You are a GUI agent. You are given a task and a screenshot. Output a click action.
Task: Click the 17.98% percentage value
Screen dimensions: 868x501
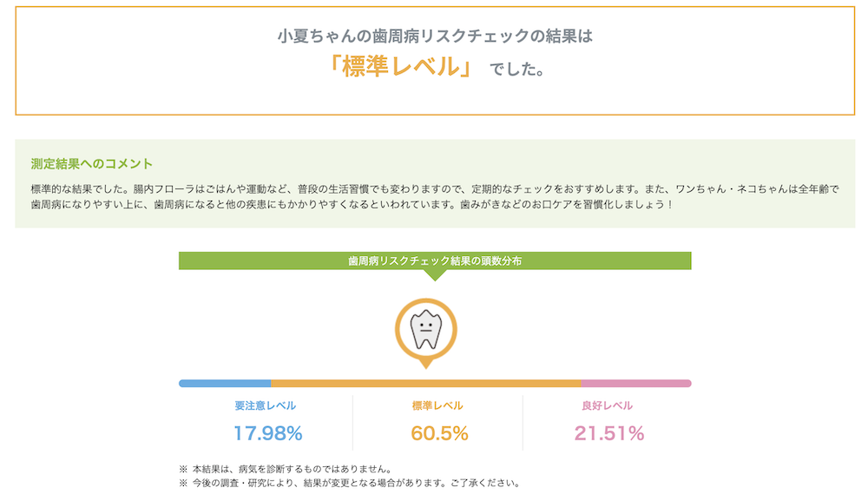267,432
